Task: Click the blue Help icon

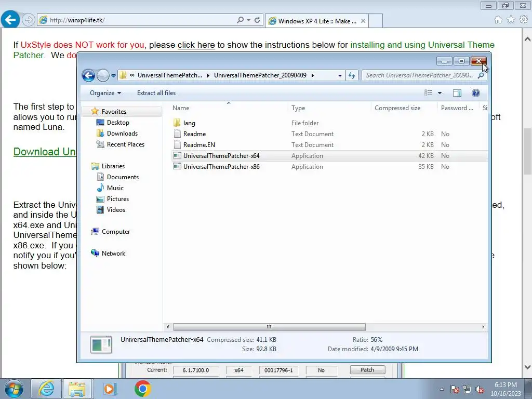Action: tap(476, 93)
